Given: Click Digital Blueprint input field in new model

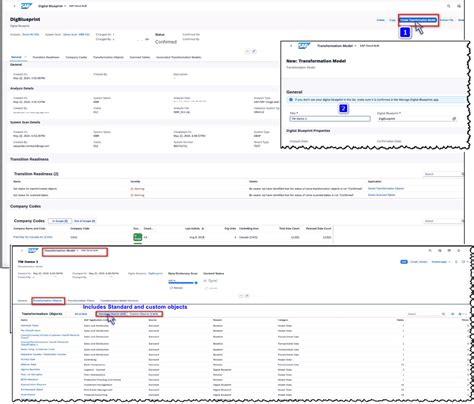Looking at the screenshot, I should pyautogui.click(x=417, y=119).
